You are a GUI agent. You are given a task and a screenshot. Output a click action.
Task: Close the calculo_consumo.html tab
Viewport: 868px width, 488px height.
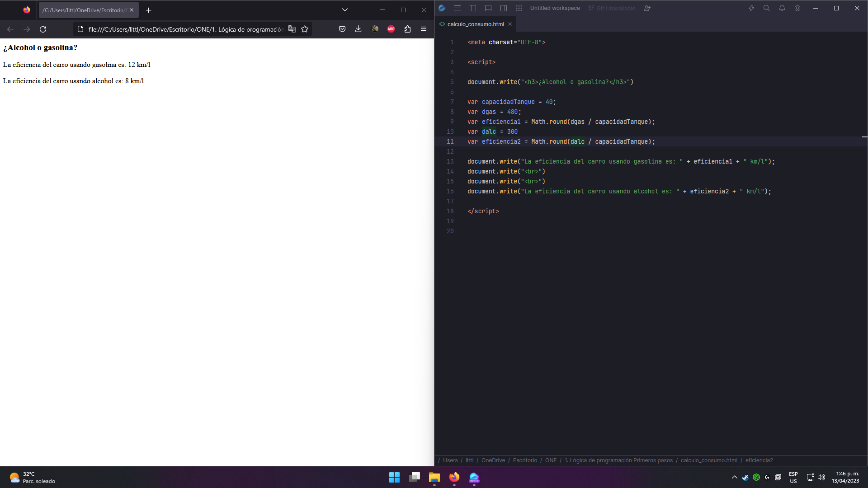pos(510,24)
